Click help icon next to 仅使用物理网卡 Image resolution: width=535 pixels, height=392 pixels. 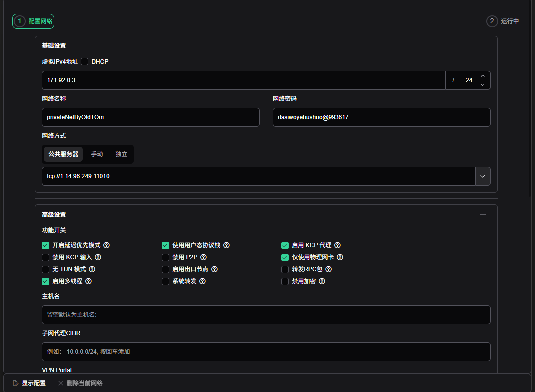340,257
